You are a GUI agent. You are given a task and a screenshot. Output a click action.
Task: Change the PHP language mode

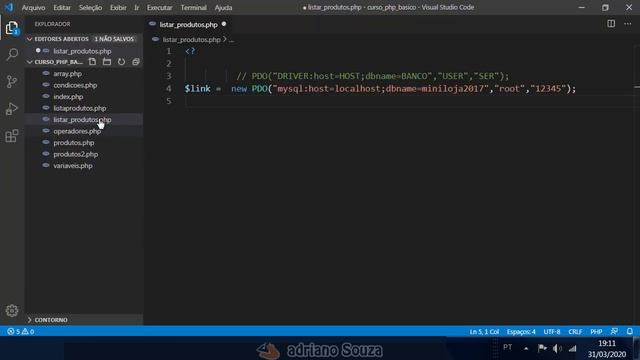[x=596, y=331]
